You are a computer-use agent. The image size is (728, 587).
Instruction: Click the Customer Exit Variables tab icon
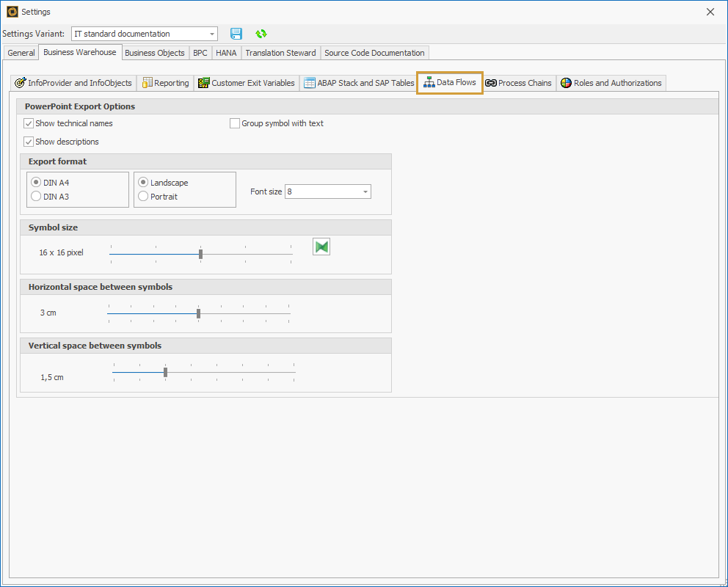(203, 83)
